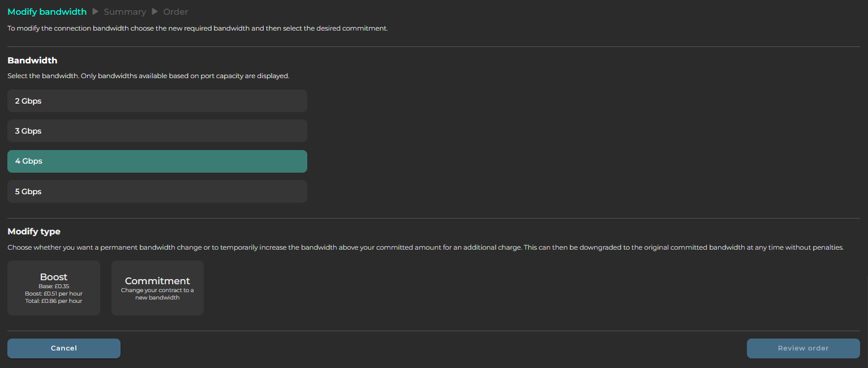Select the Commitment modify type card
Screen dimensions: 868x368
157,288
